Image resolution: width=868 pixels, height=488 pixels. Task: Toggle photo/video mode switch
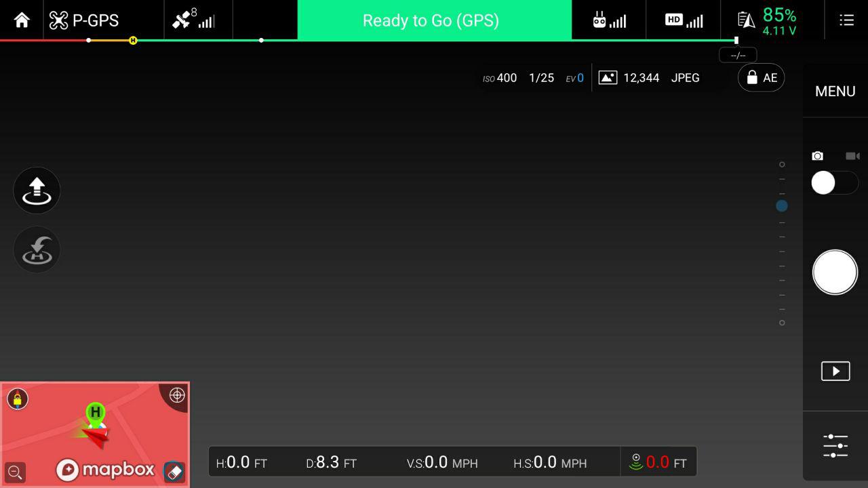point(835,183)
